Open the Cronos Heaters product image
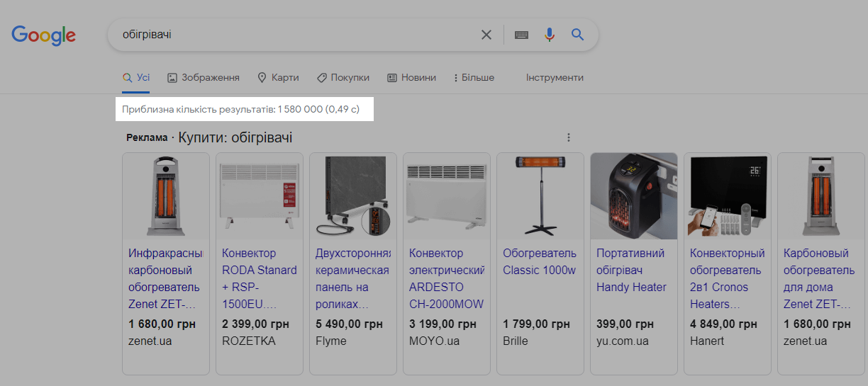This screenshot has width=868, height=386. (728, 195)
